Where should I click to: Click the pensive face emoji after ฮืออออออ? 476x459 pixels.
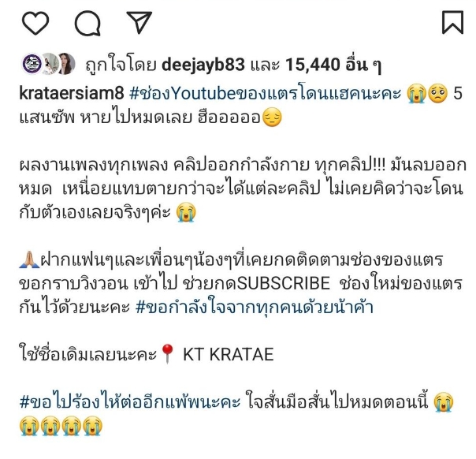coord(272,118)
